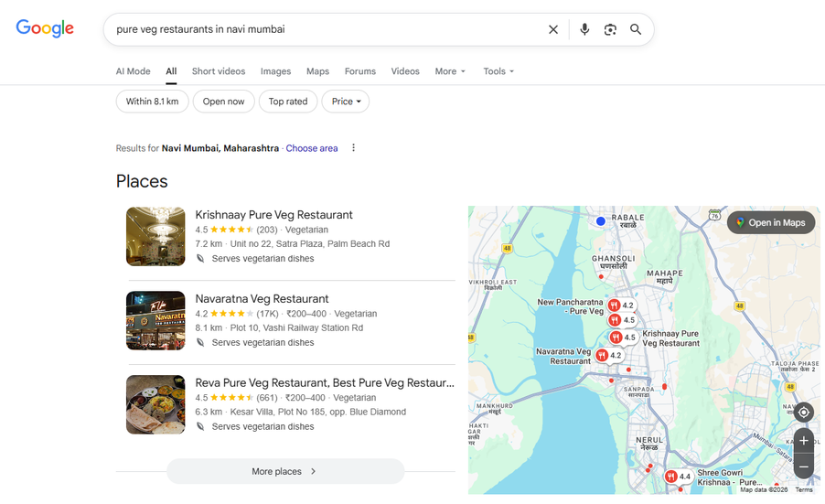Toggle the Open now filter chip

pos(223,102)
